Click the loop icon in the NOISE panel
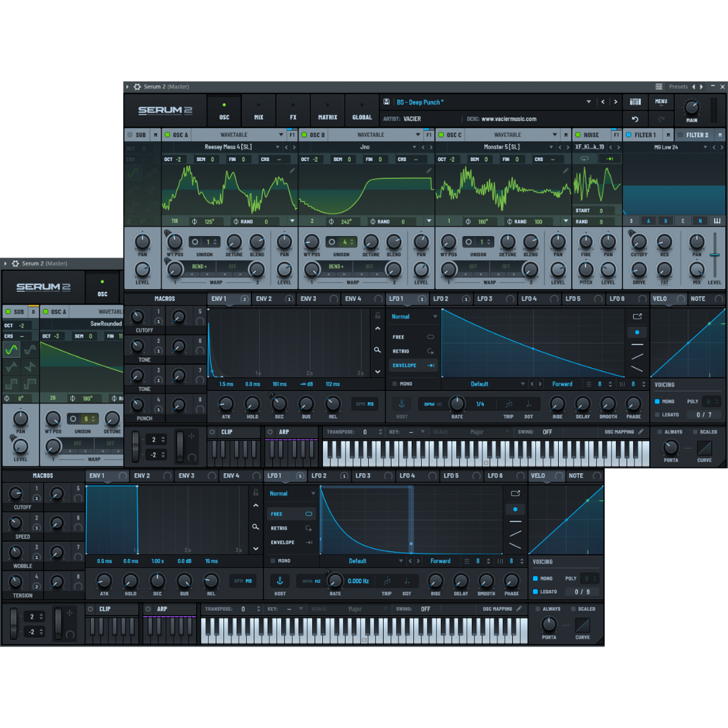The width and height of the screenshot is (728, 728). coord(584,158)
